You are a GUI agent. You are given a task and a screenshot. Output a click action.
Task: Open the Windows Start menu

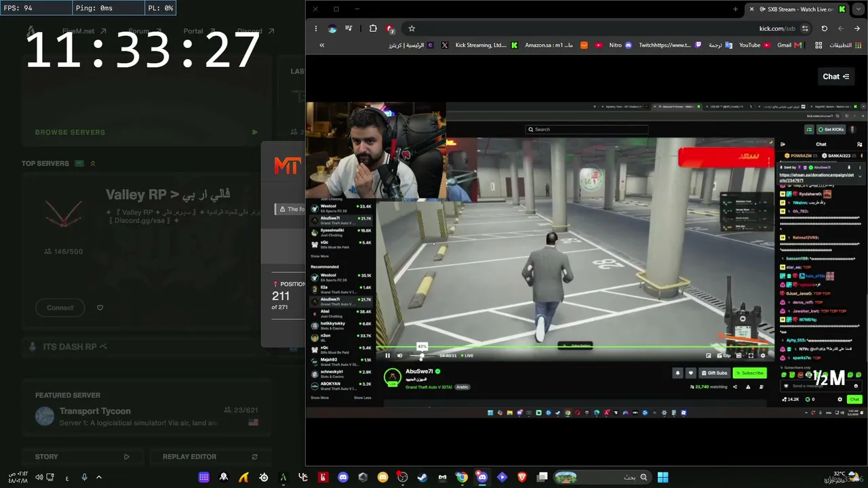pos(663,477)
